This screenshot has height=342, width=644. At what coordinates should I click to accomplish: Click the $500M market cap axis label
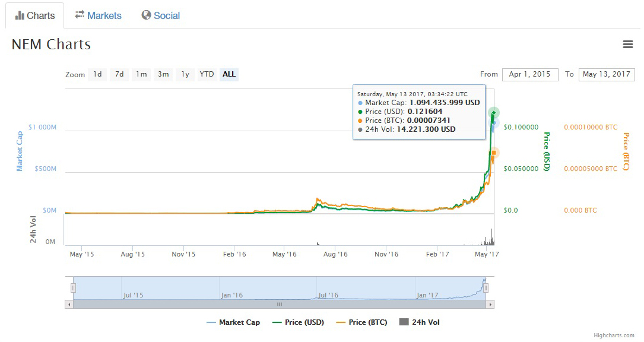pos(46,169)
